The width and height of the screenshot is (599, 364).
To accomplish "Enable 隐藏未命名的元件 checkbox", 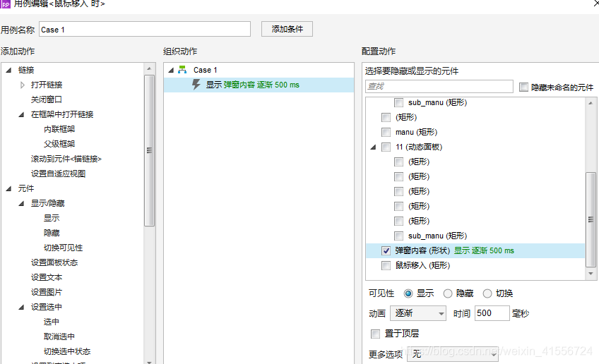I will 523,87.
